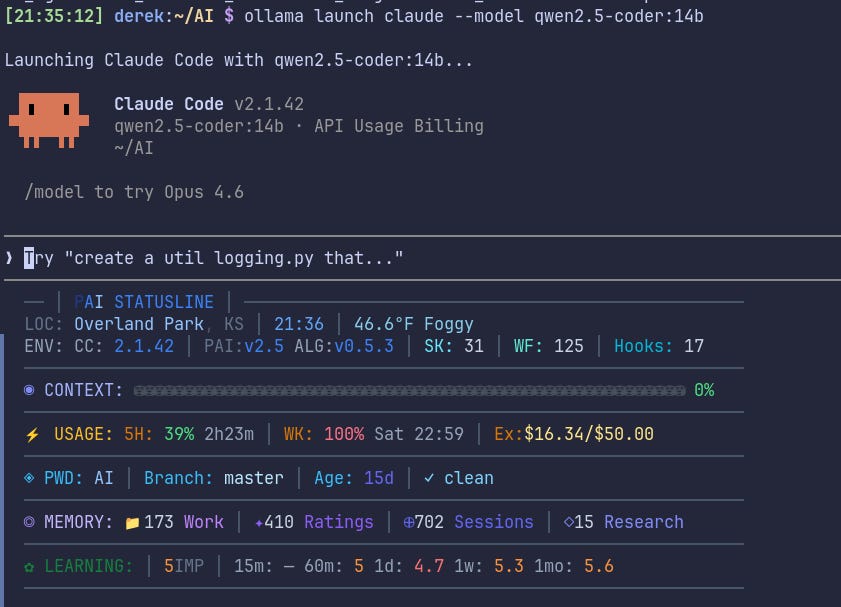The image size is (841, 607).
Task: Click the timestamp [21:35:12]
Action: tap(54, 16)
